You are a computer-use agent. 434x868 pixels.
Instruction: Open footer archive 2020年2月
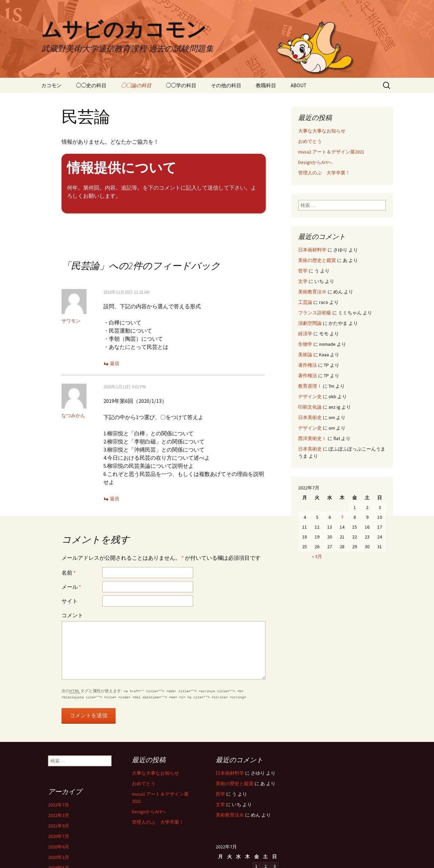(58, 858)
